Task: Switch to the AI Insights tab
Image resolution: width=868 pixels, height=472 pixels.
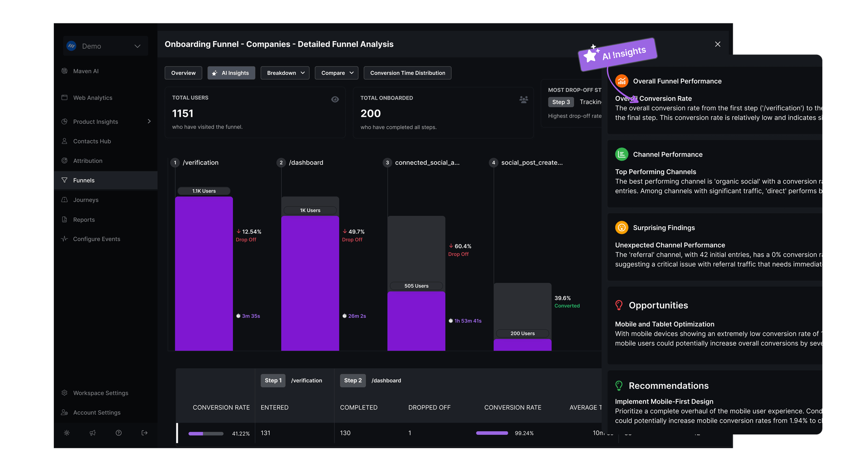Action: pyautogui.click(x=231, y=73)
